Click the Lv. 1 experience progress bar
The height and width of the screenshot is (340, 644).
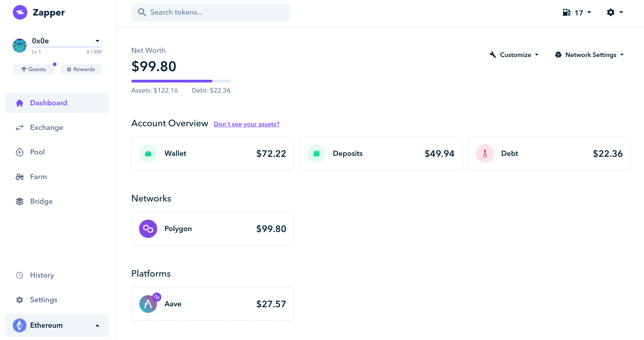(67, 47)
